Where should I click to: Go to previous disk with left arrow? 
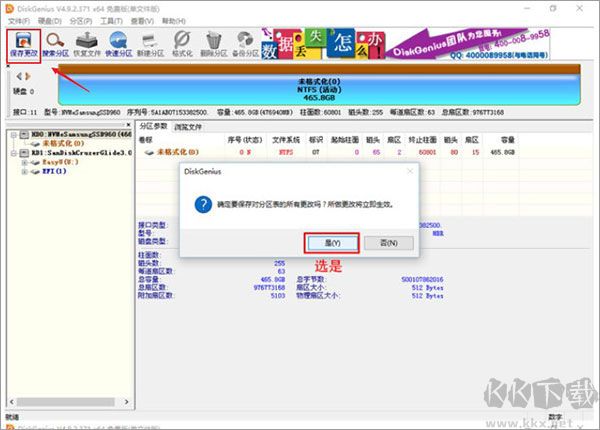point(19,76)
